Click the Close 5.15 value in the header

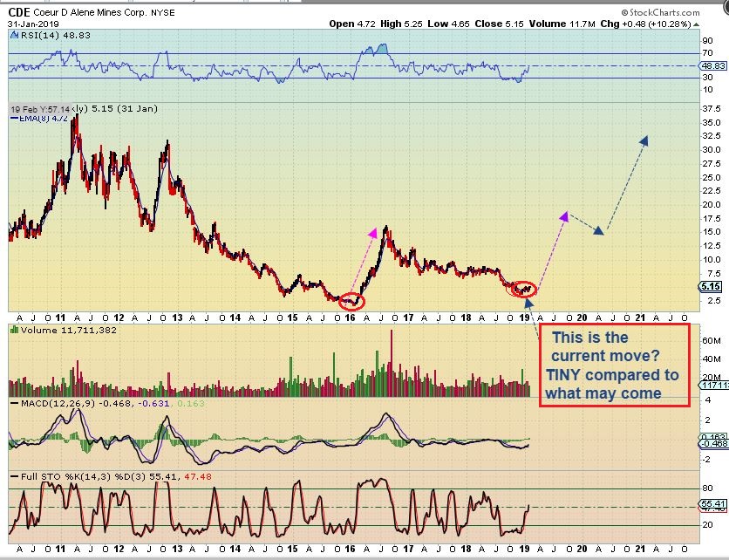point(499,24)
